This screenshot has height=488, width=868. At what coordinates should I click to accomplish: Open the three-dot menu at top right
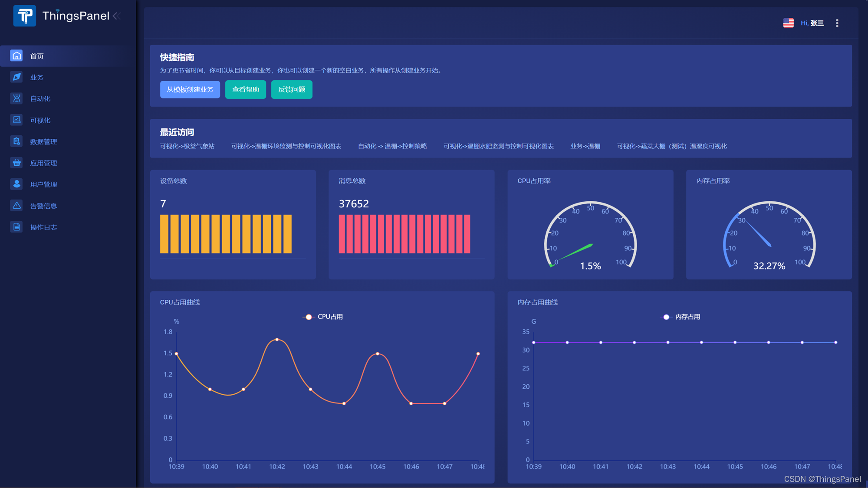tap(837, 23)
